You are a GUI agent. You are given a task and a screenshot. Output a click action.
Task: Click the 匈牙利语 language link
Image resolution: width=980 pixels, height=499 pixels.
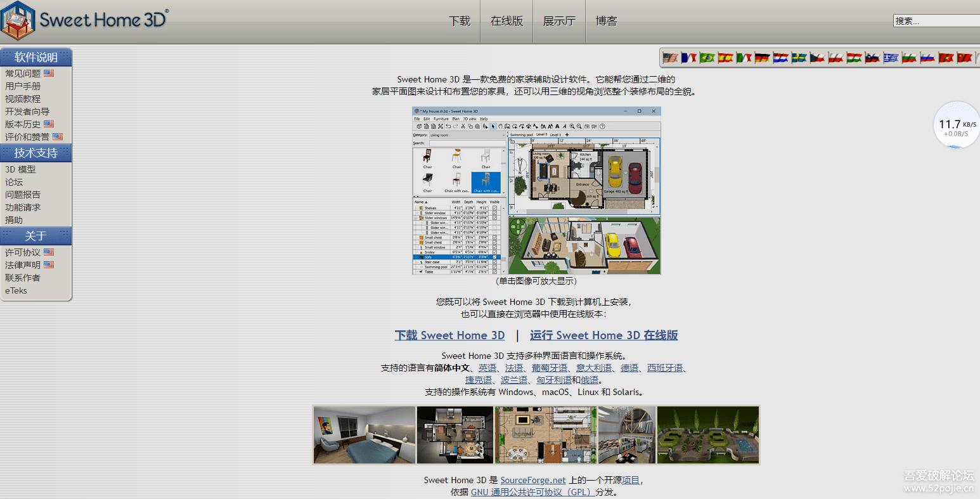coord(554,380)
